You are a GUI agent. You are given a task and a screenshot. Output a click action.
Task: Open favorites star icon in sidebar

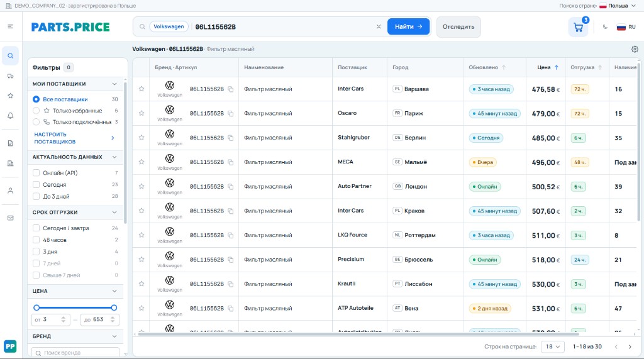click(10, 96)
